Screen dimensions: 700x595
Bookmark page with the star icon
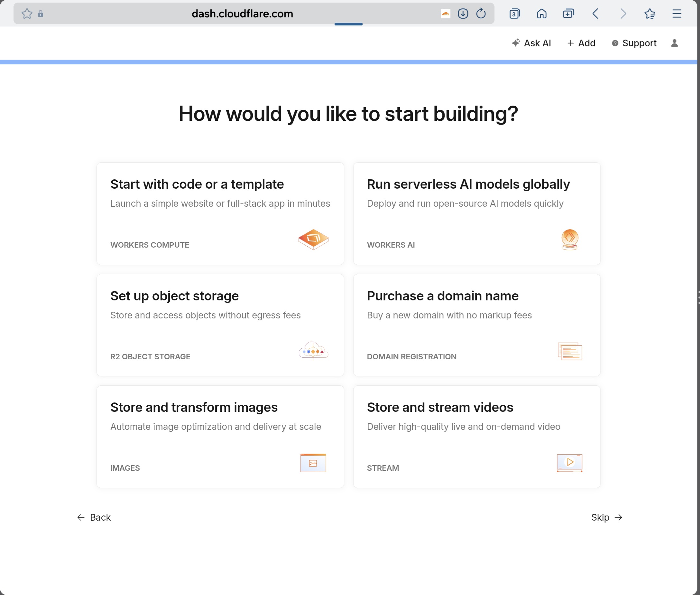pyautogui.click(x=27, y=14)
